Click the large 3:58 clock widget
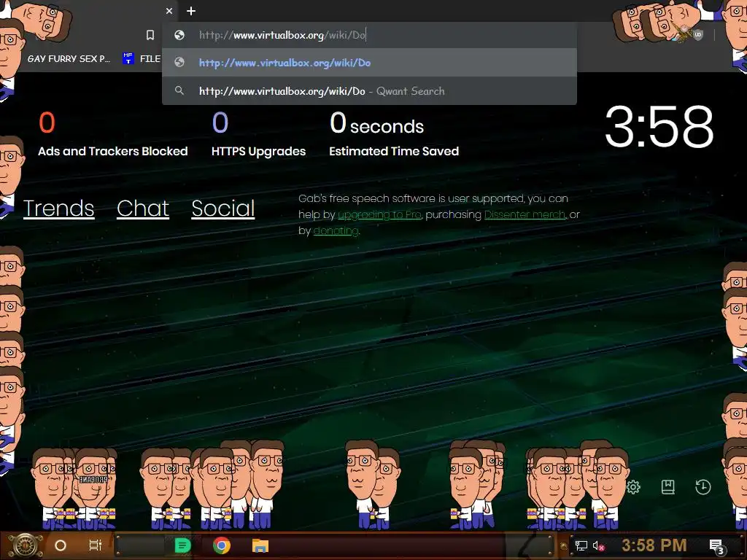Viewport: 747px width, 560px height. click(659, 127)
